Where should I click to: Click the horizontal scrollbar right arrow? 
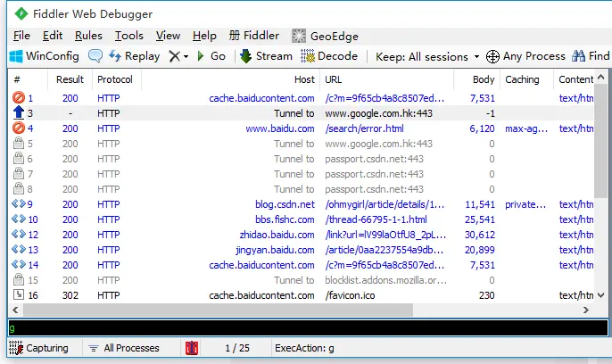pos(586,310)
